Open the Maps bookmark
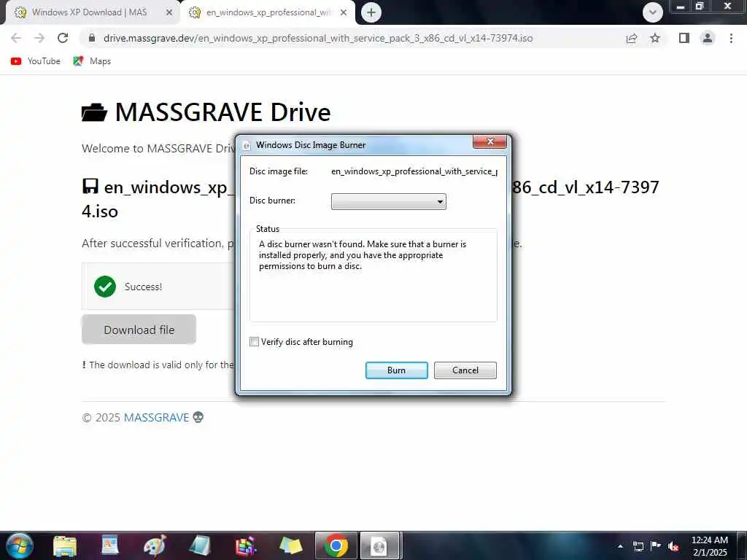Viewport: 747px width, 560px height. [x=92, y=61]
